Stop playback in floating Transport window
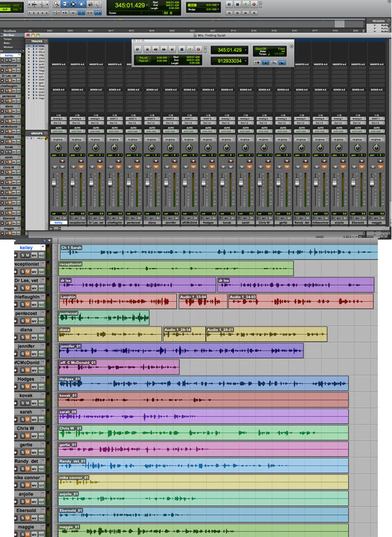This screenshot has height=537, width=392. click(x=182, y=50)
